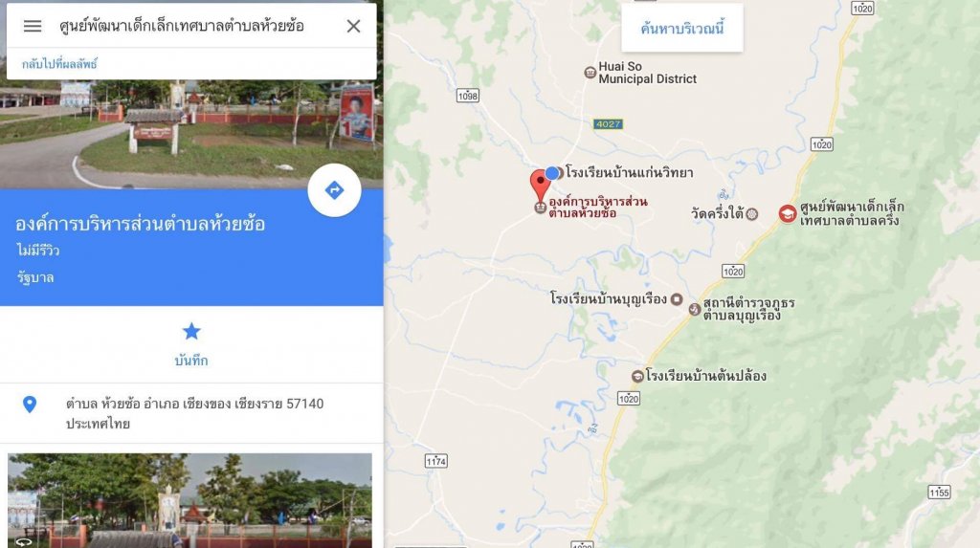Viewport: 980px width, 548px height.
Task: Click the วัดครึ่งใต้ temple marker icon
Action: (752, 214)
